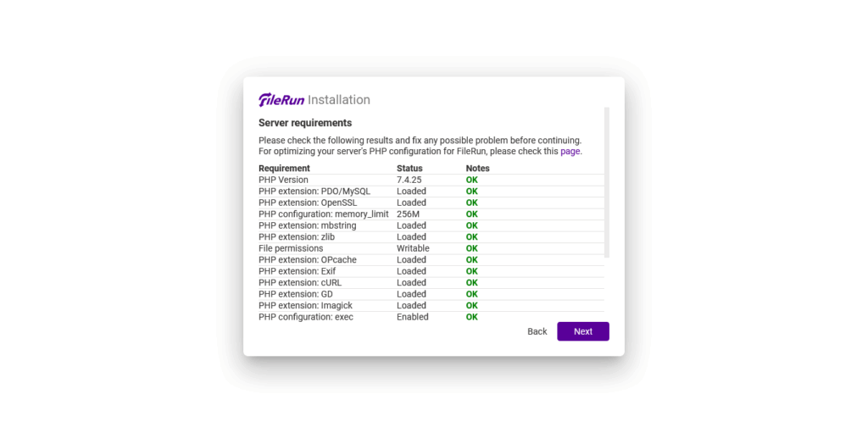This screenshot has width=868, height=433.
Task: Click the Requirement column header
Action: [x=284, y=168]
